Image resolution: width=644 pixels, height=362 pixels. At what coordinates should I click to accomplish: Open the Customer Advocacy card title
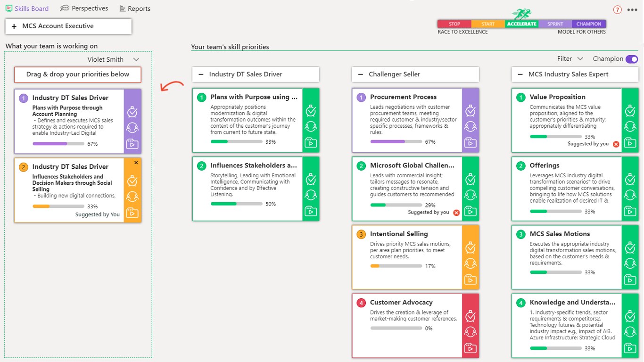click(x=401, y=303)
